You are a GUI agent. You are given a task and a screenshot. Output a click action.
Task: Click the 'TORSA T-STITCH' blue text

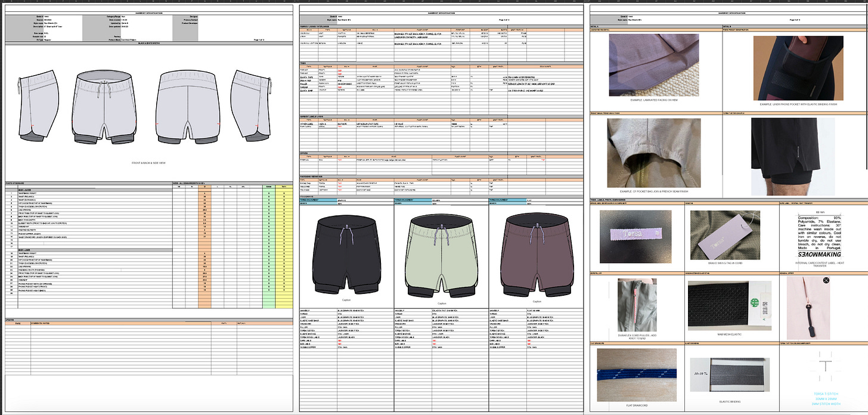coord(825,394)
